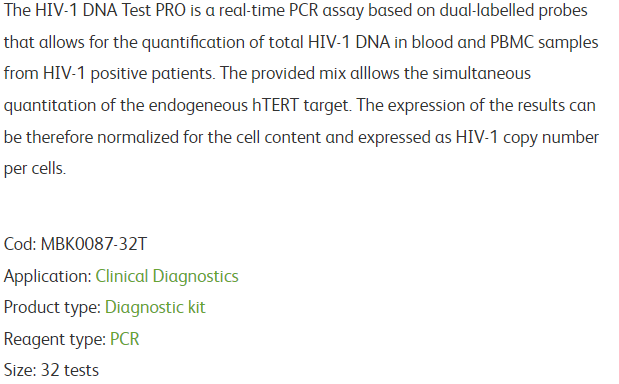
Task: Click the 'Application:' label
Action: point(48,276)
